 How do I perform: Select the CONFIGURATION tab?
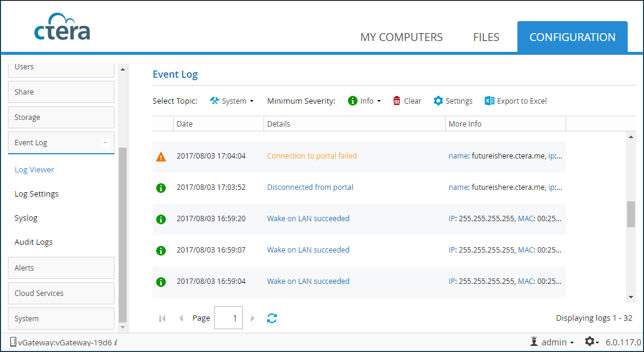[x=572, y=37]
